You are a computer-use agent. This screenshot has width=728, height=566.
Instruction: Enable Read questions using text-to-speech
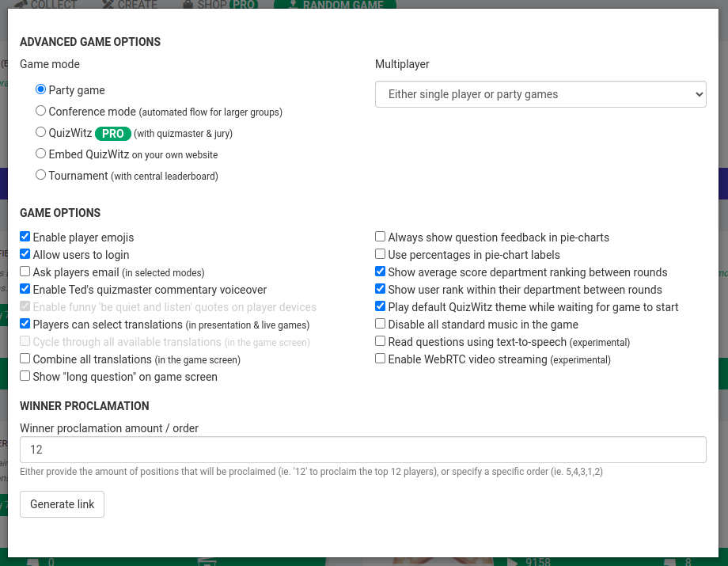click(380, 340)
